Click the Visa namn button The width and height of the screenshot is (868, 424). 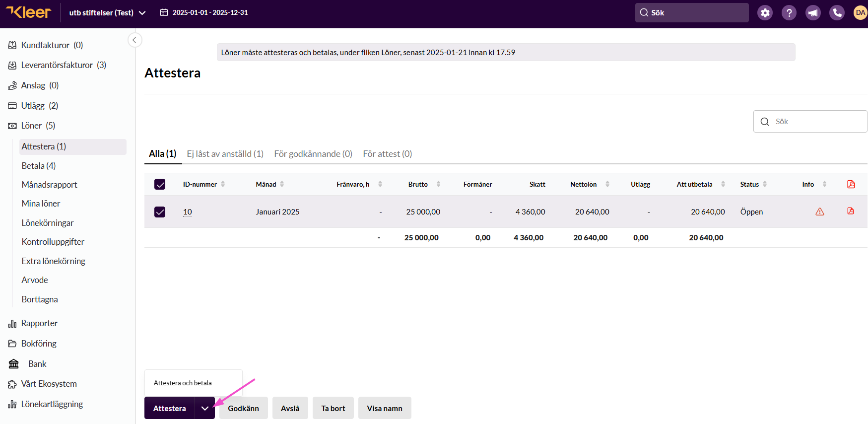[385, 408]
